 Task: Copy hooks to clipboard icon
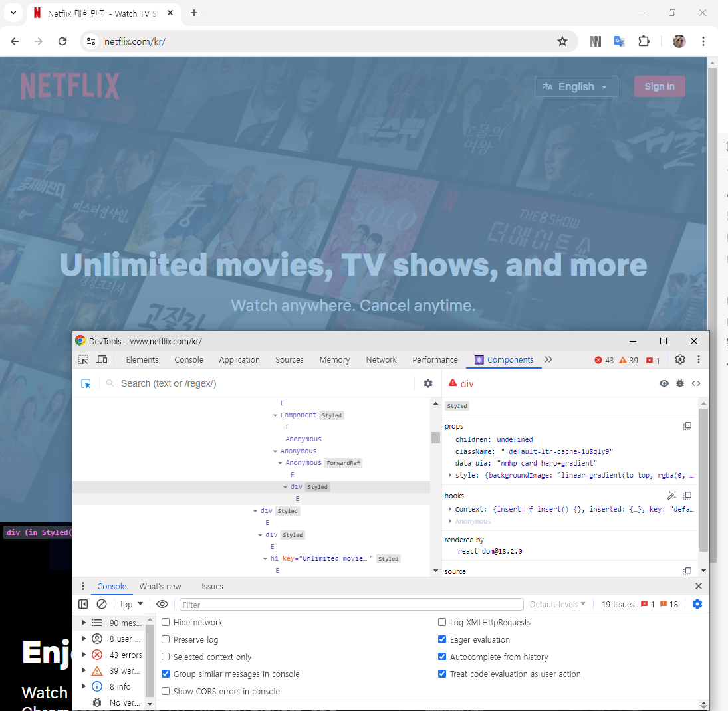tap(687, 496)
